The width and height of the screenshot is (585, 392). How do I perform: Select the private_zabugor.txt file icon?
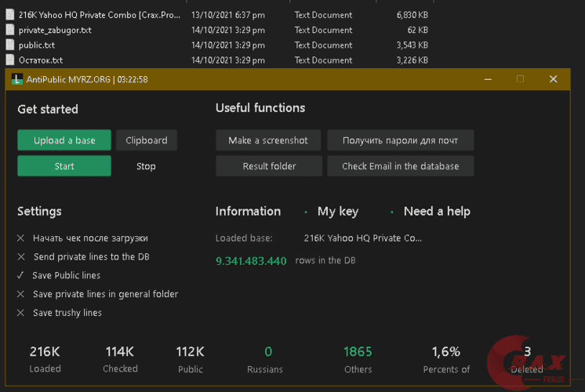click(x=10, y=30)
